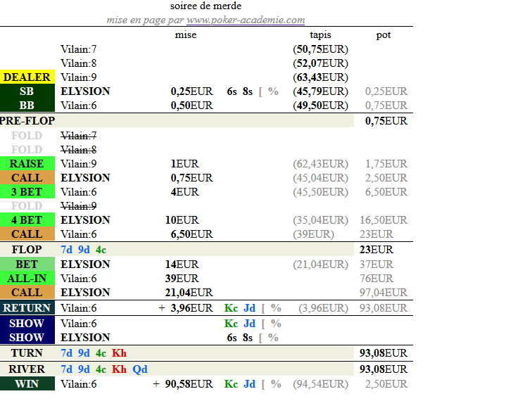Select the 16,50EUR pot value
This screenshot has width=532, height=401.
[x=384, y=219]
